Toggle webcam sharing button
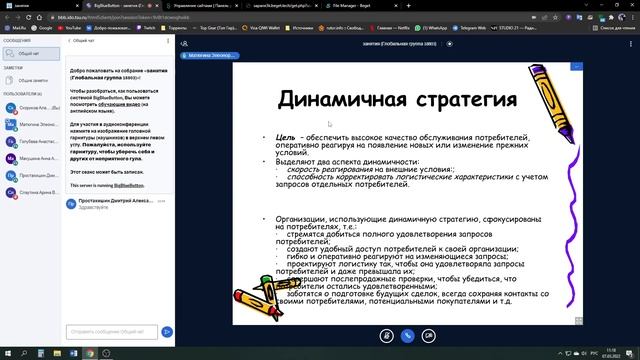Screen dimensions: 640x360 pyautogui.click(x=428, y=336)
